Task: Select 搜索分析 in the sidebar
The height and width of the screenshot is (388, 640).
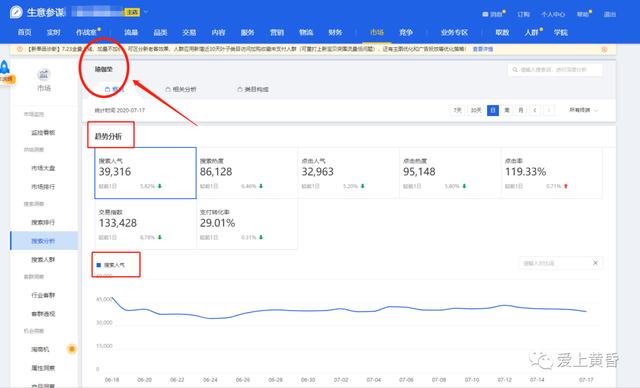Action: tap(44, 241)
